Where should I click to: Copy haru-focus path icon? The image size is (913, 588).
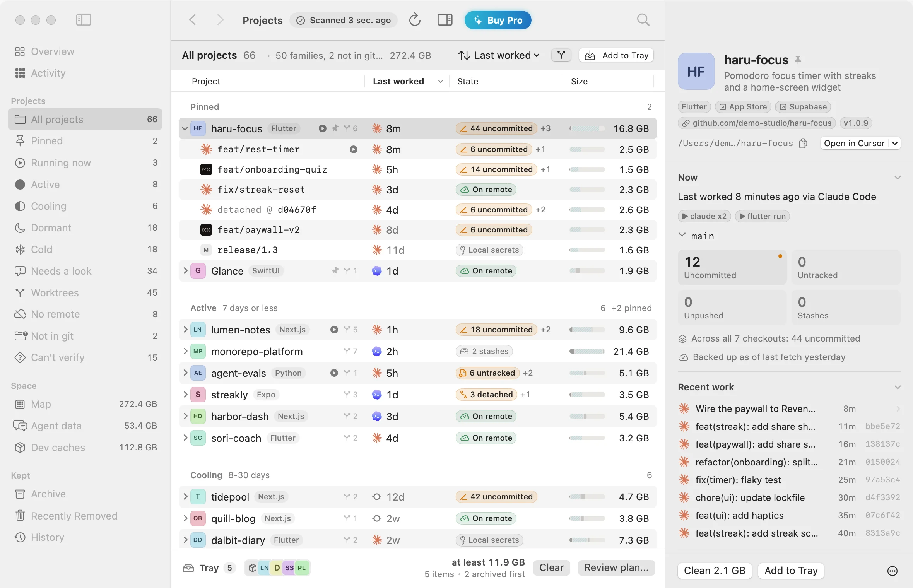803,144
